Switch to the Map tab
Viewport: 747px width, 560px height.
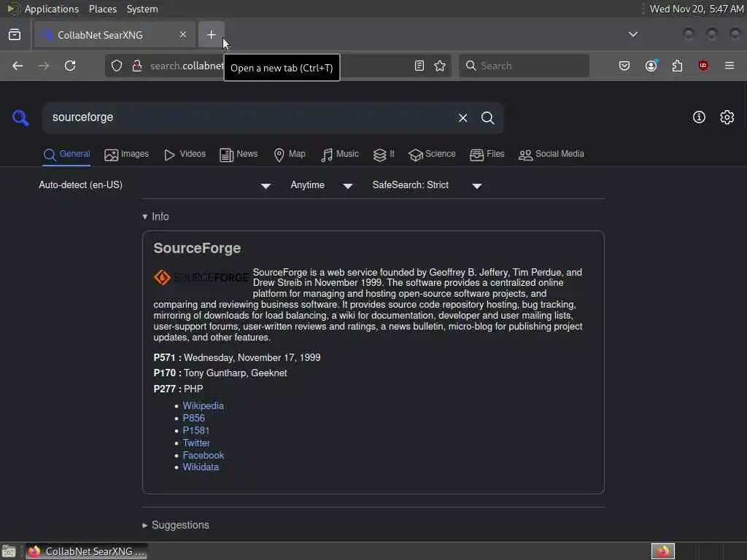pos(290,155)
